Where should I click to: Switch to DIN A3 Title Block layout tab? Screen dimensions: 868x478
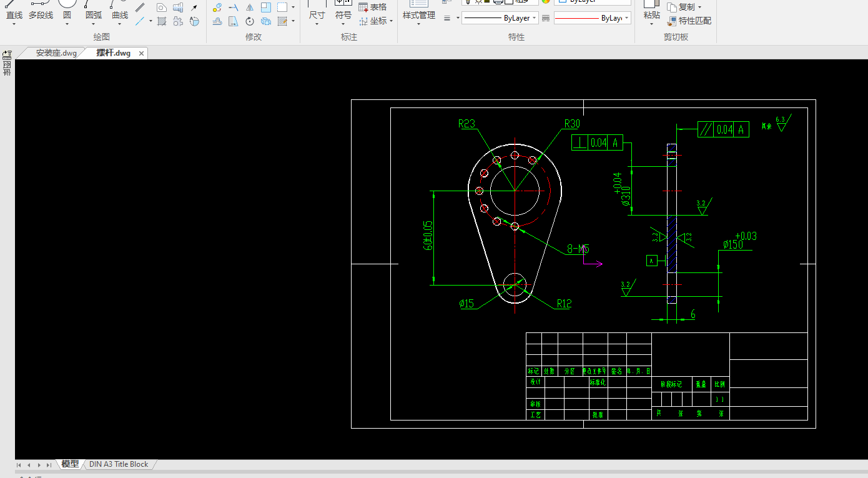point(119,464)
